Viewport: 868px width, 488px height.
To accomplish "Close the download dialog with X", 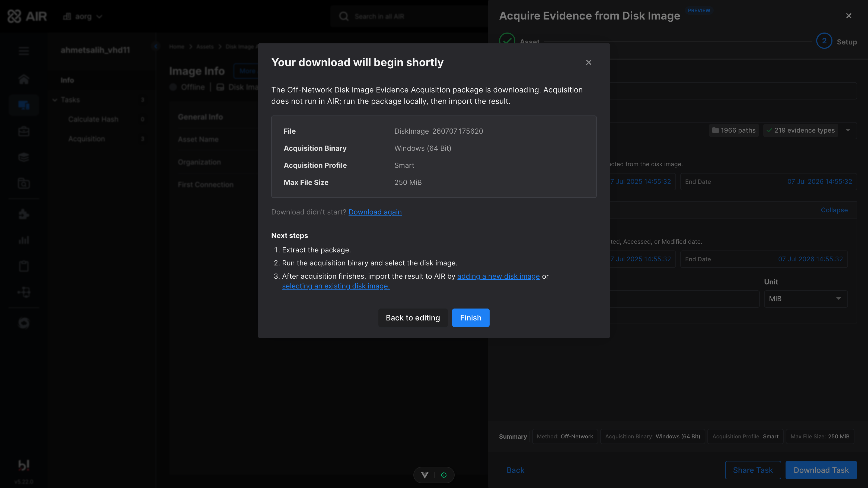I will tap(588, 62).
